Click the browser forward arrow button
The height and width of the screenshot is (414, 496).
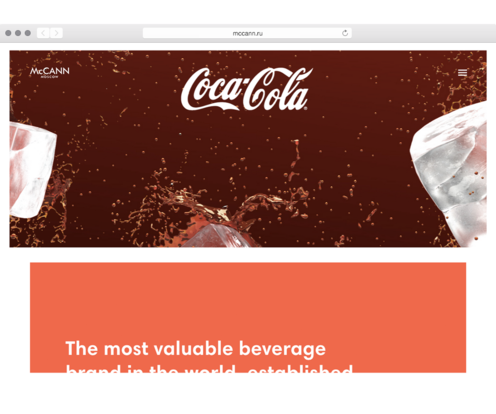click(56, 33)
